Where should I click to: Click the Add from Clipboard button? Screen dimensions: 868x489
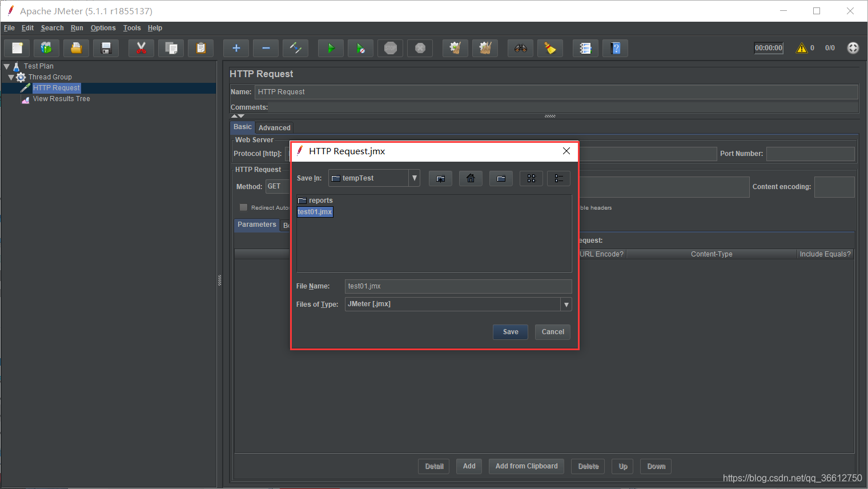pos(527,466)
